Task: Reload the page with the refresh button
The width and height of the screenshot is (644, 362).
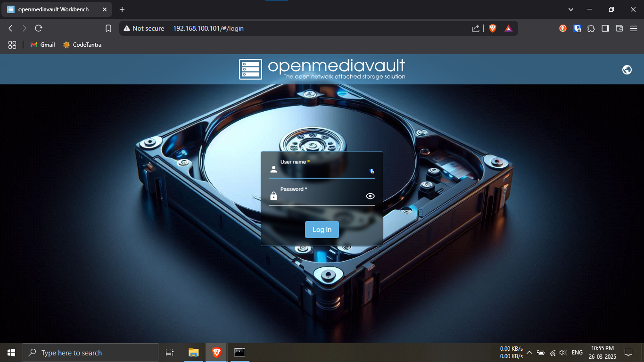Action: (x=39, y=28)
